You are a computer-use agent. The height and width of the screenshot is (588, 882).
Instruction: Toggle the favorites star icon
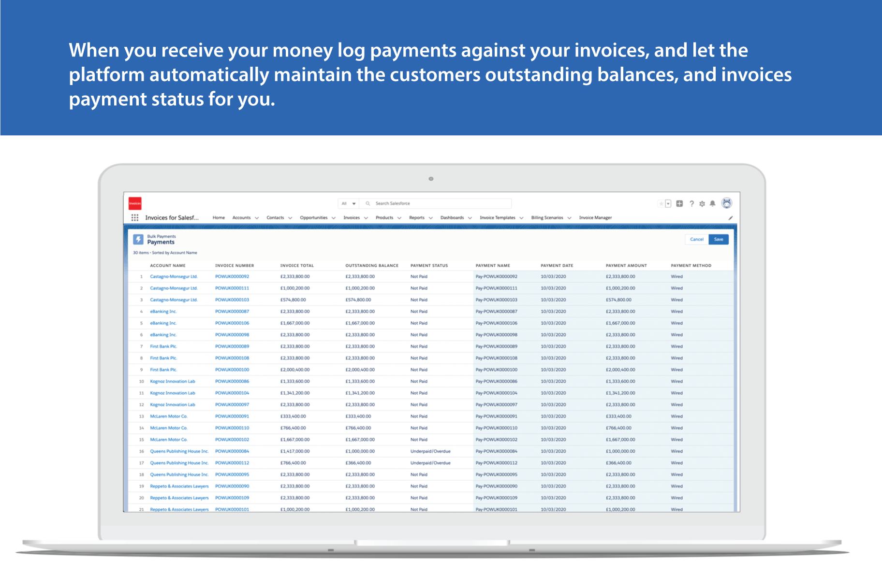pos(661,203)
